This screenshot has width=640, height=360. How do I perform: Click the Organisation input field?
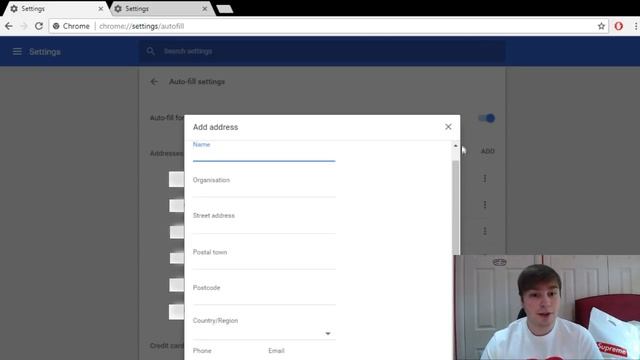coord(264,191)
